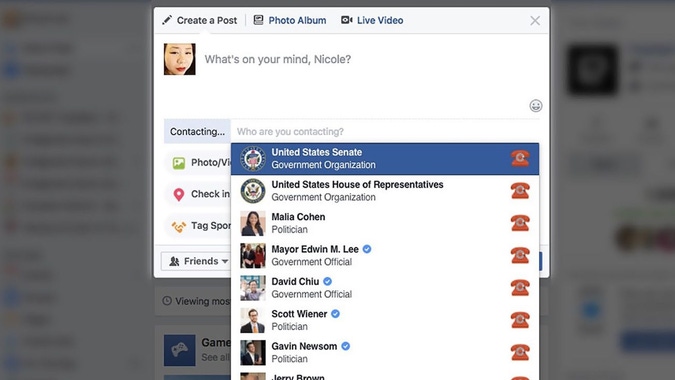The width and height of the screenshot is (675, 380).
Task: Click phone icon beside David Chiu
Action: 520,287
